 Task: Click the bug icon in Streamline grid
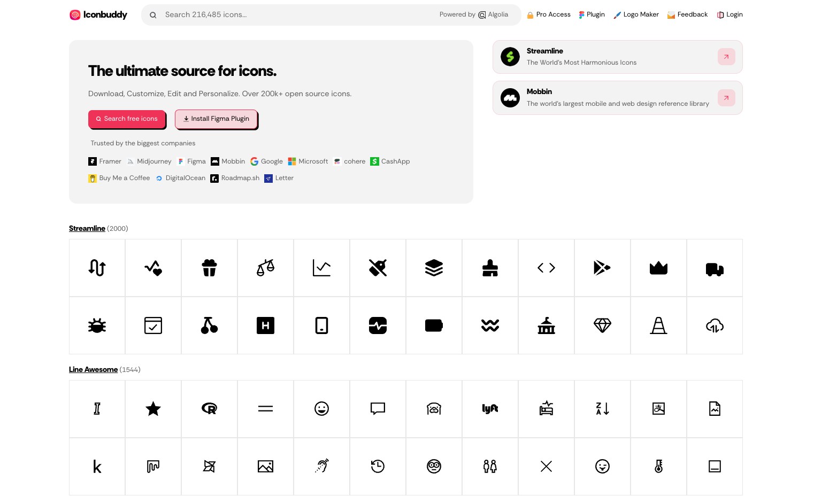(x=97, y=325)
